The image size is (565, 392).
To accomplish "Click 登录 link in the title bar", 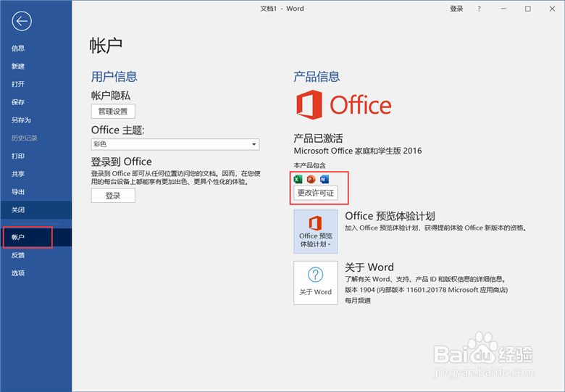I will click(456, 9).
